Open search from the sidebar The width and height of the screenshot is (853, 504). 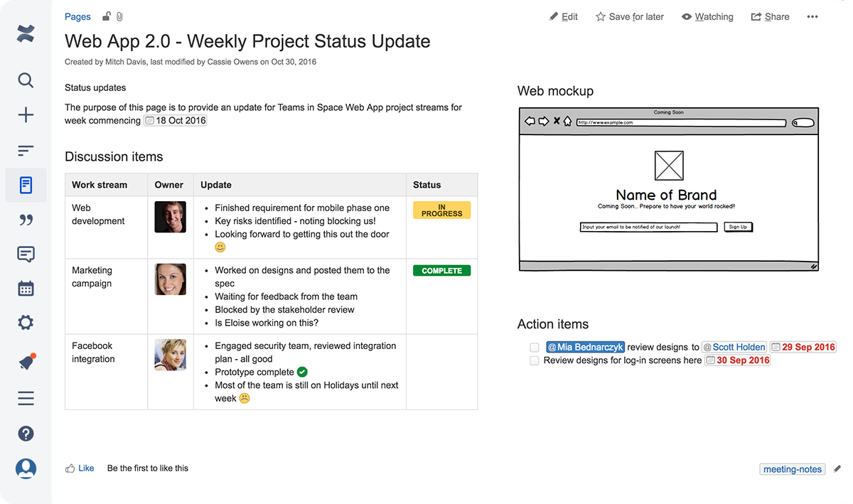(26, 80)
